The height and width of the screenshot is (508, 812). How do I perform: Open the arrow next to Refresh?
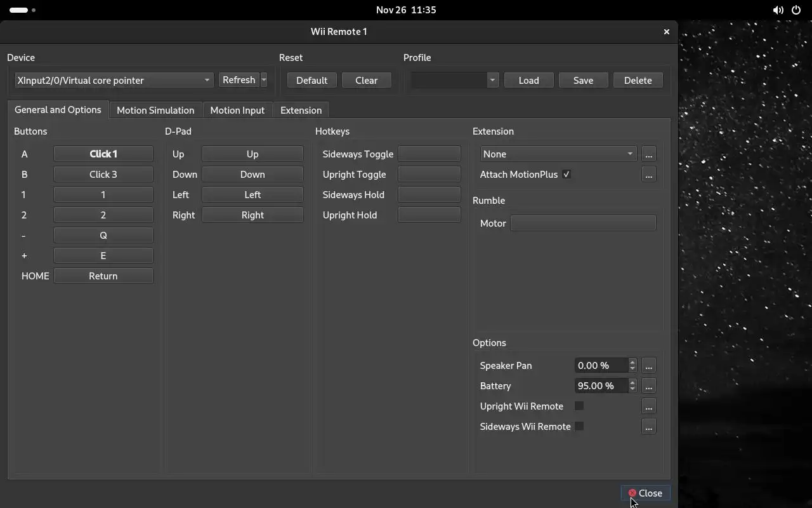tap(264, 80)
